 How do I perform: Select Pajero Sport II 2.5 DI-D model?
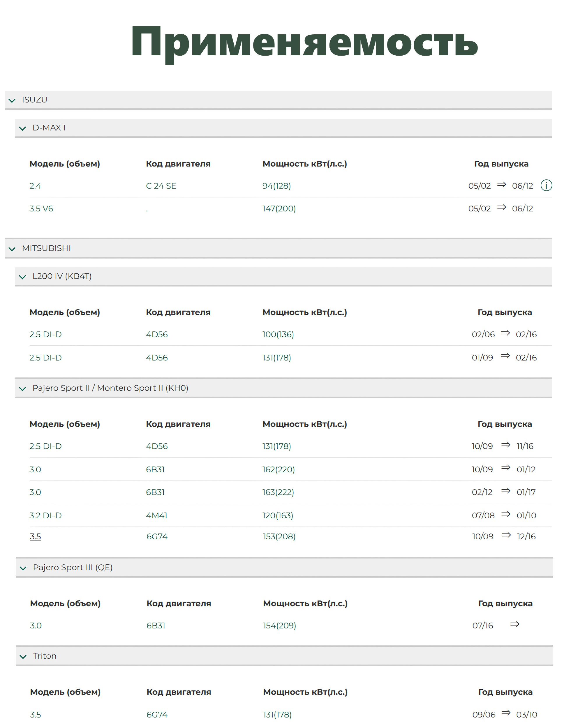click(45, 446)
